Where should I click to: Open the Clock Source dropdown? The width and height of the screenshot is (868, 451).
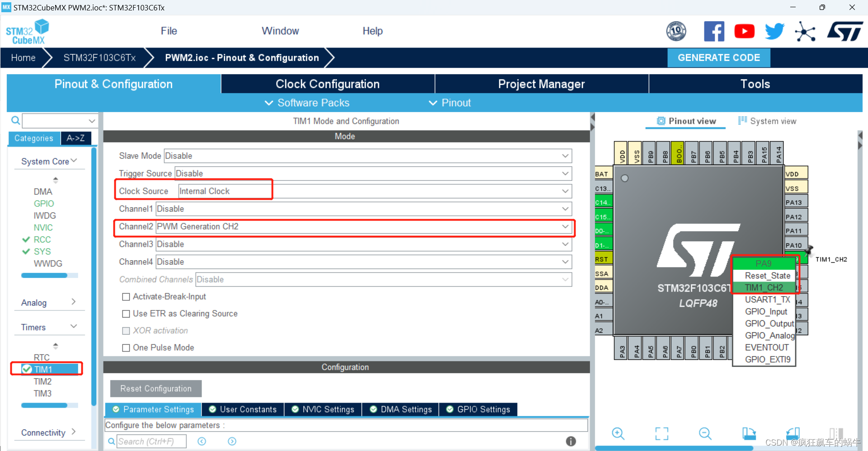coord(375,191)
